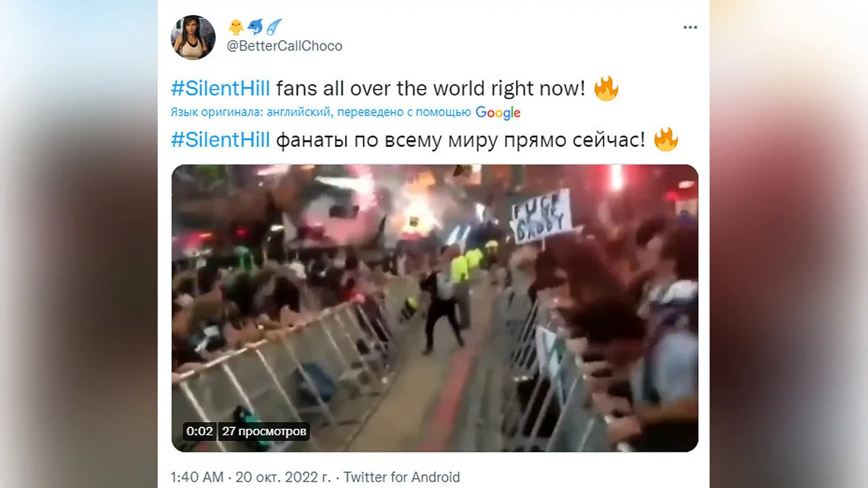The image size is (868, 488).
Task: Open the three-dot more options menu
Action: (x=690, y=27)
